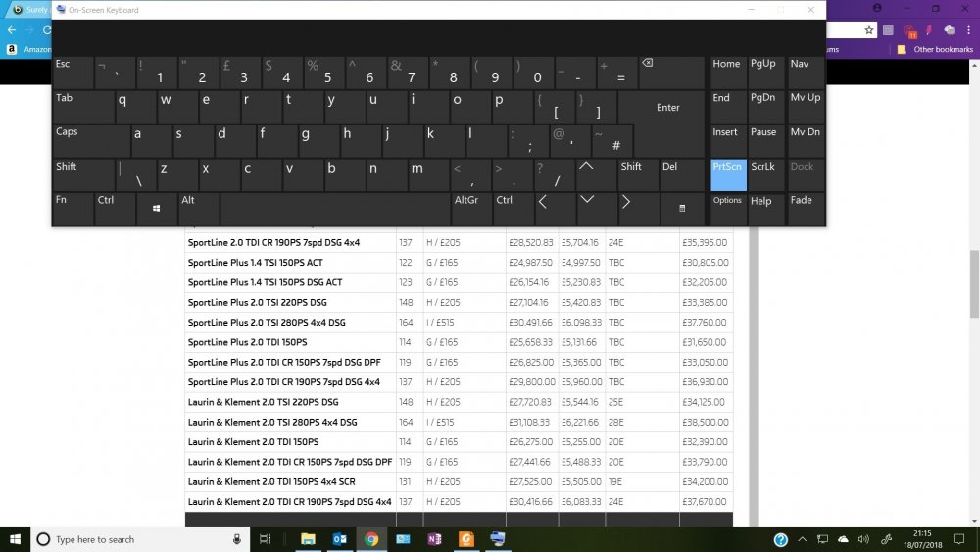This screenshot has height=552, width=980.
Task: Click the Del key
Action: [682, 176]
